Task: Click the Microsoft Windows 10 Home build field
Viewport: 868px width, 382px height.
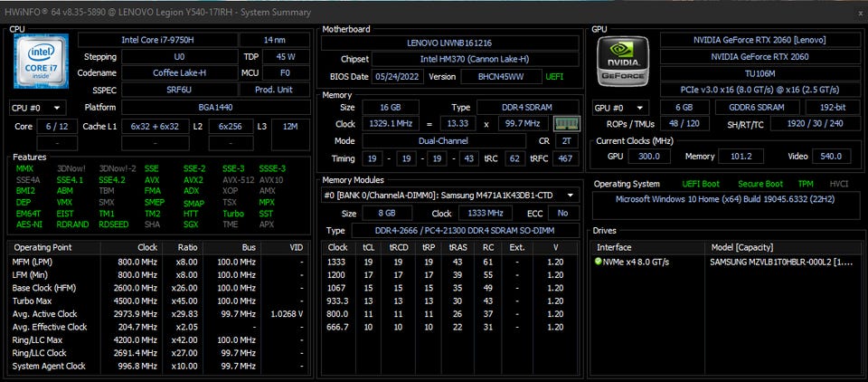Action: point(727,205)
